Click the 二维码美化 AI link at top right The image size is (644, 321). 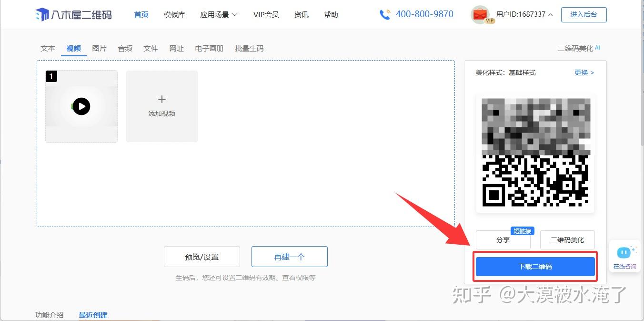579,49
